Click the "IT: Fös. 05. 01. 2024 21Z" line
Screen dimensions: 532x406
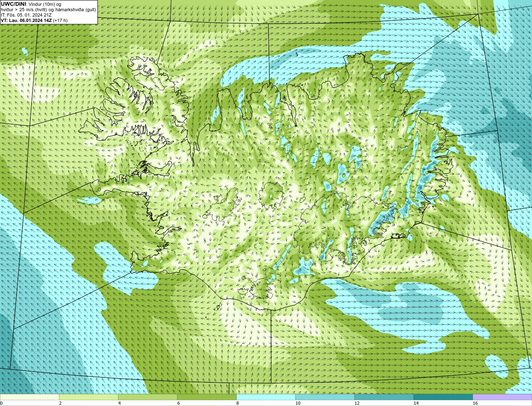coord(26,15)
